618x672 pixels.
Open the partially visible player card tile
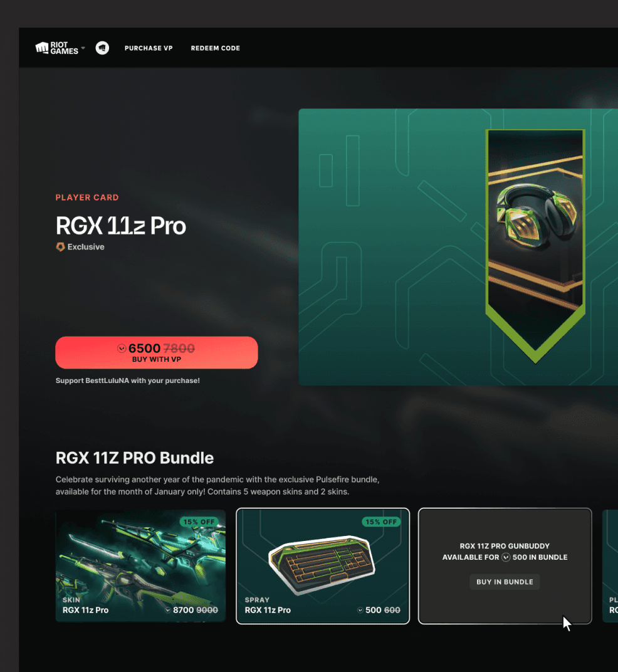(x=610, y=565)
